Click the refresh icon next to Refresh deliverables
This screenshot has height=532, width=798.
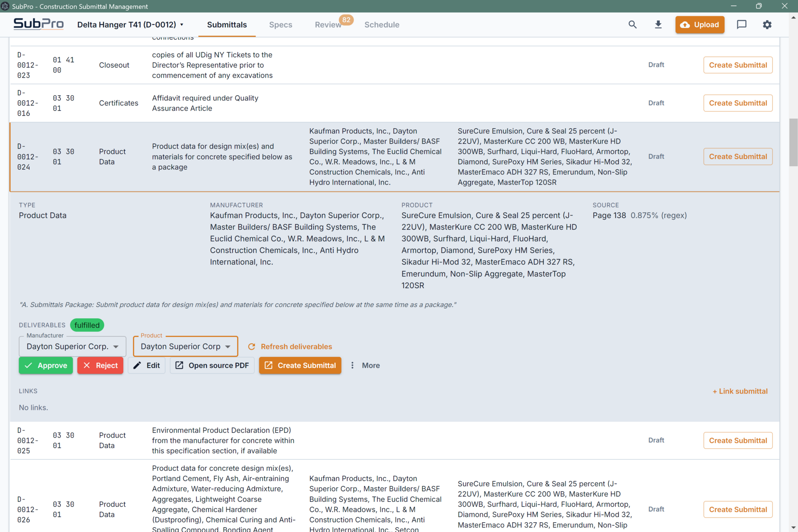point(251,347)
